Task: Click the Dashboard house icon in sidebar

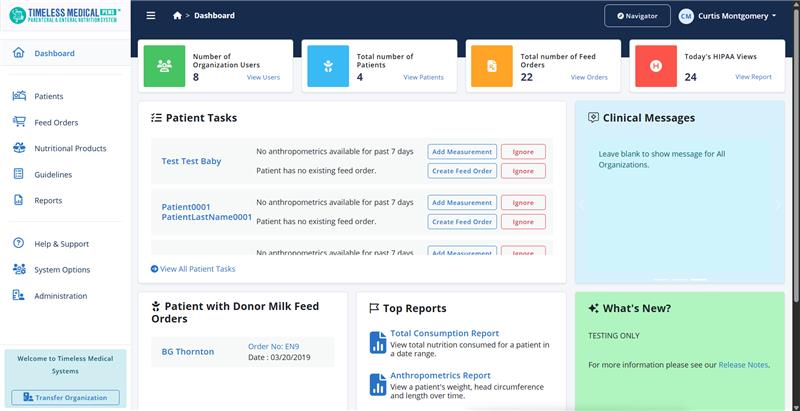Action: [18, 53]
